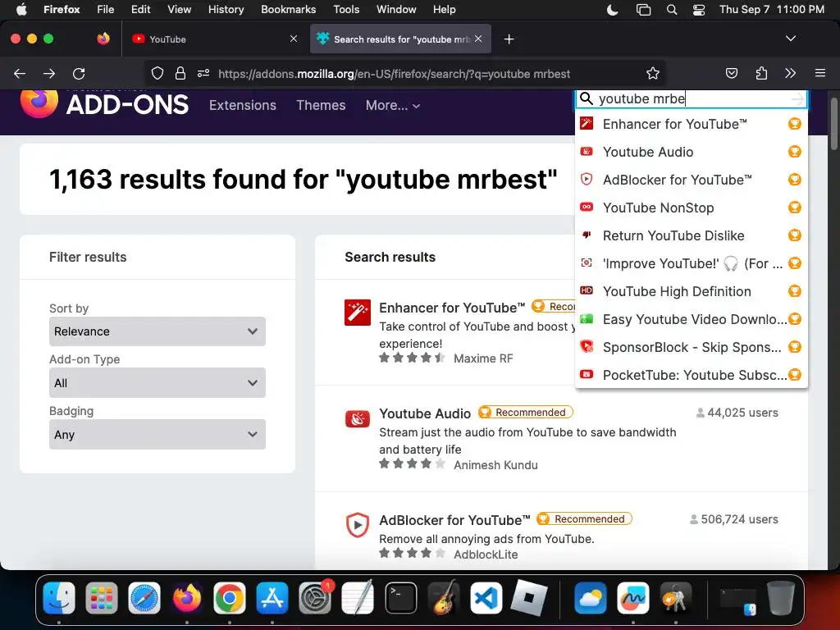
Task: Click the search magnifier in add-ons search box
Action: (x=586, y=98)
